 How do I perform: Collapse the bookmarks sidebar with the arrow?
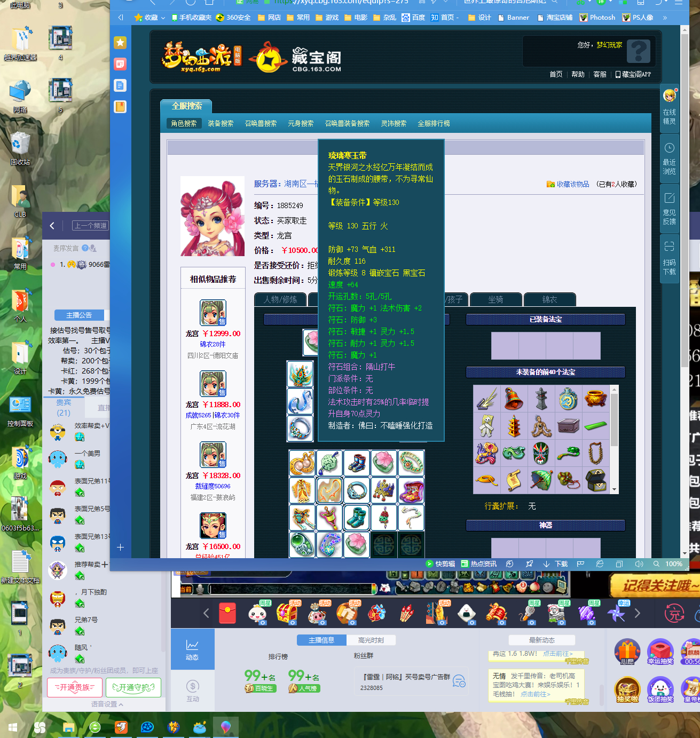pos(121,18)
